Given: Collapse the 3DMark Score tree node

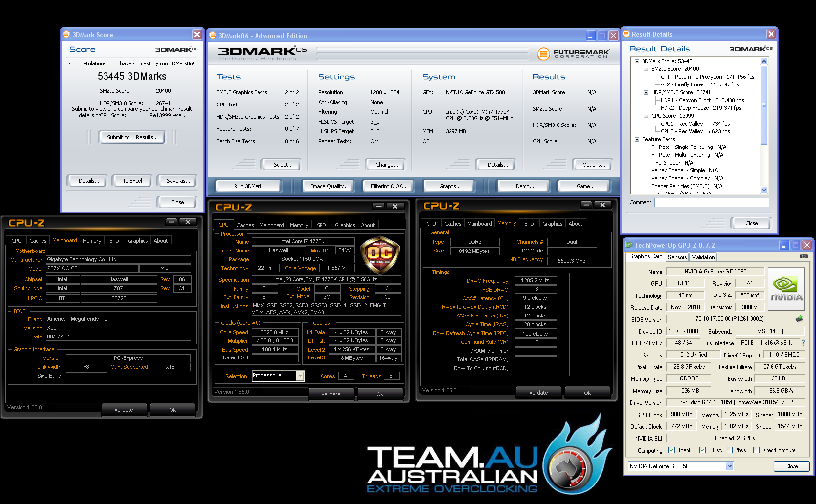Looking at the screenshot, I should pos(637,61).
